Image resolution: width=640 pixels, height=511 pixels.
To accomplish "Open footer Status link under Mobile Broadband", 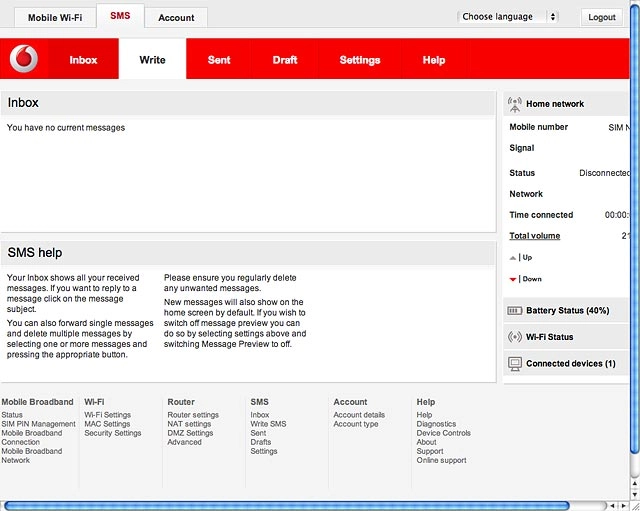I will click(x=12, y=415).
